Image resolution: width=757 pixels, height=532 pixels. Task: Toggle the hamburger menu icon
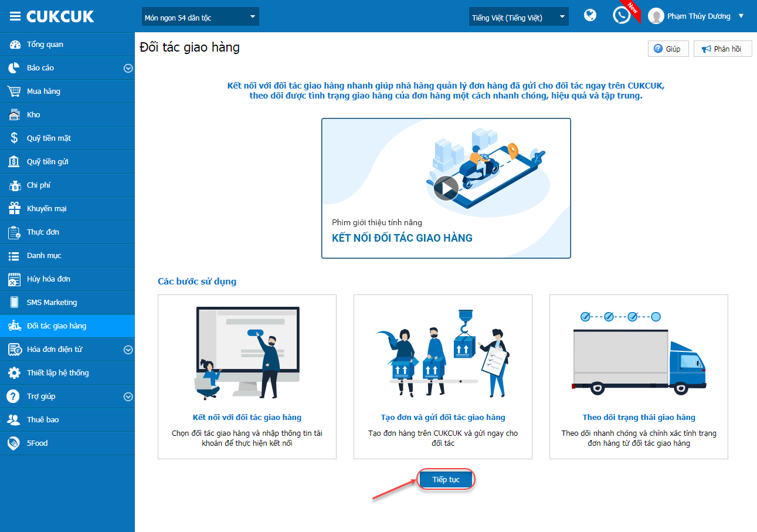coord(15,16)
